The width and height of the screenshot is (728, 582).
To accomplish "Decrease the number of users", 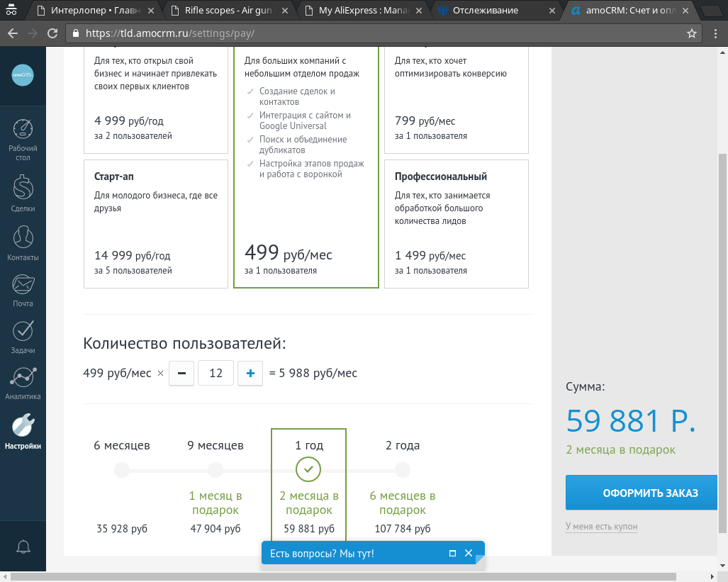I will point(181,373).
